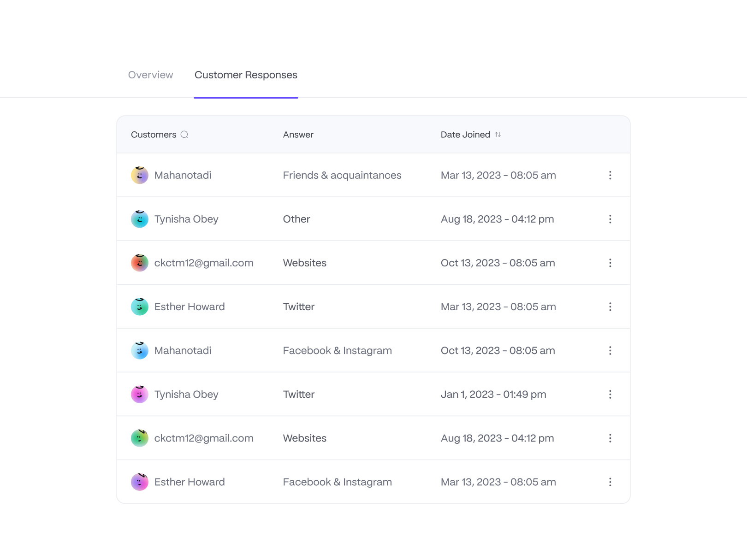This screenshot has height=560, width=747.
Task: Click the sort arrows beside Date Joined
Action: pyautogui.click(x=498, y=135)
